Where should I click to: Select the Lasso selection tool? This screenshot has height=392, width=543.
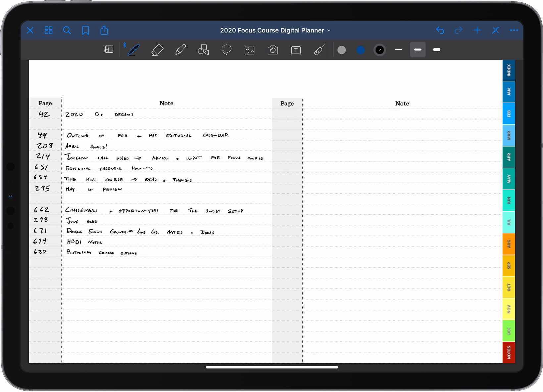point(226,50)
